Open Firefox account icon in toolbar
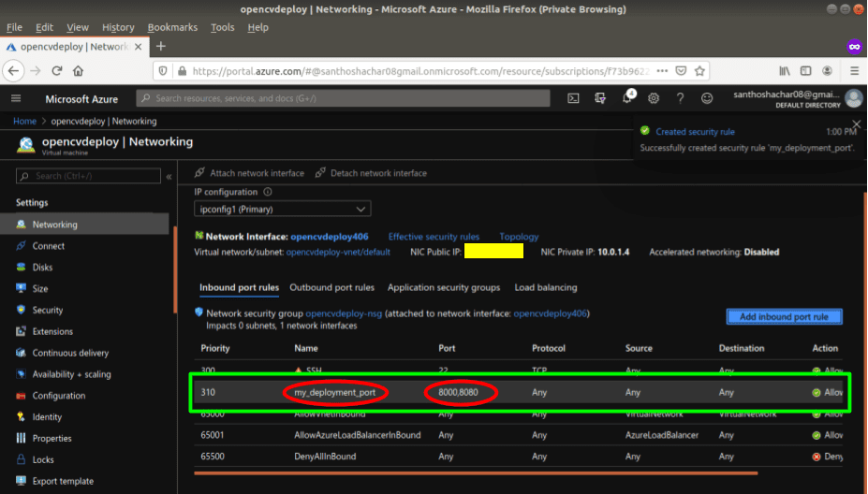 (827, 71)
